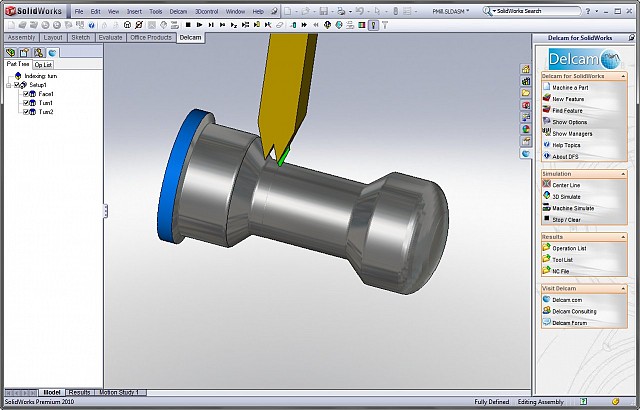Click 3D Simulate link
The height and width of the screenshot is (410, 640).
point(566,197)
